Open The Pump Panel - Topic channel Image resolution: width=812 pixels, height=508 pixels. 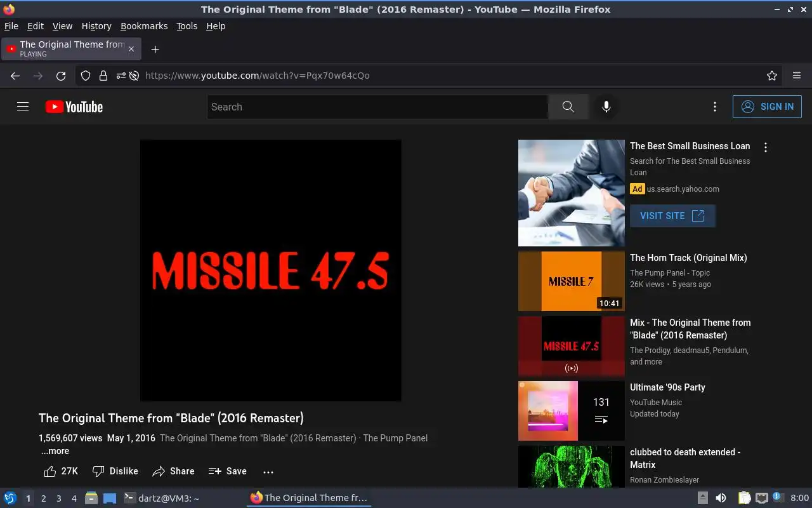coord(670,273)
